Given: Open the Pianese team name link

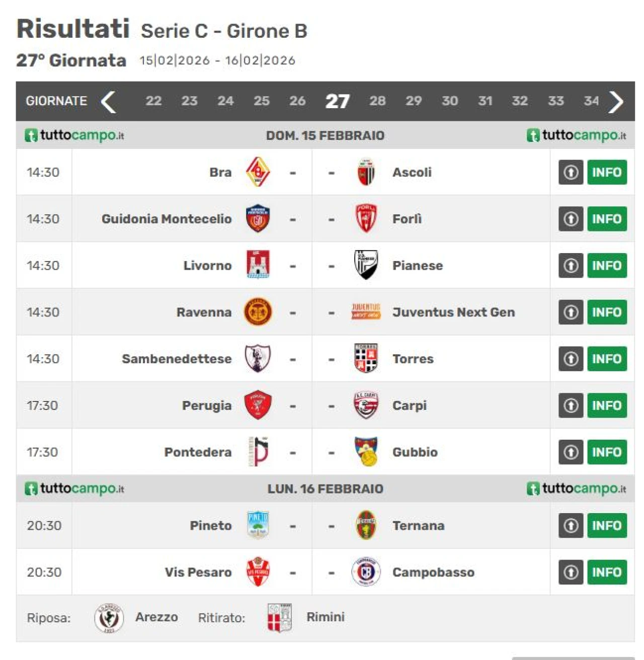Looking at the screenshot, I should coord(418,266).
